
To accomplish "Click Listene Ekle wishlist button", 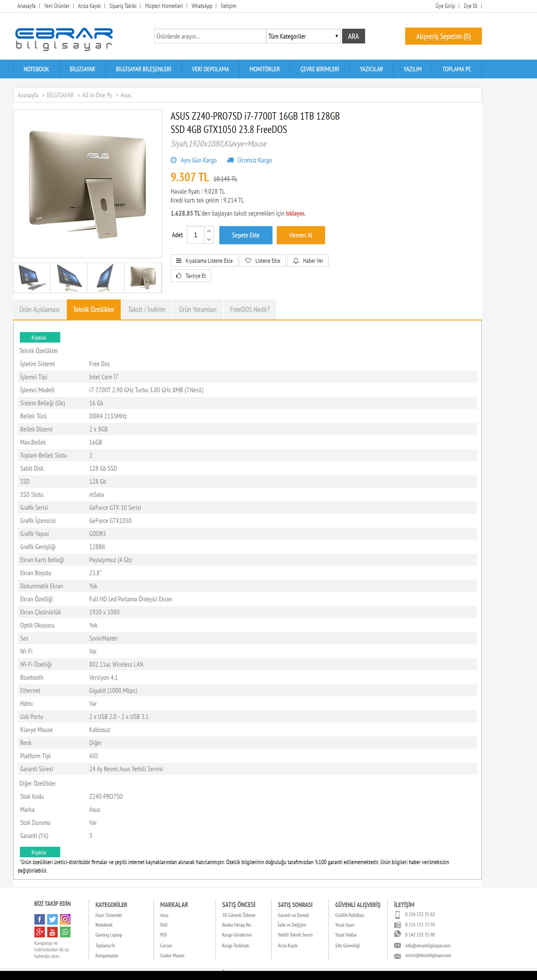I will [x=263, y=260].
